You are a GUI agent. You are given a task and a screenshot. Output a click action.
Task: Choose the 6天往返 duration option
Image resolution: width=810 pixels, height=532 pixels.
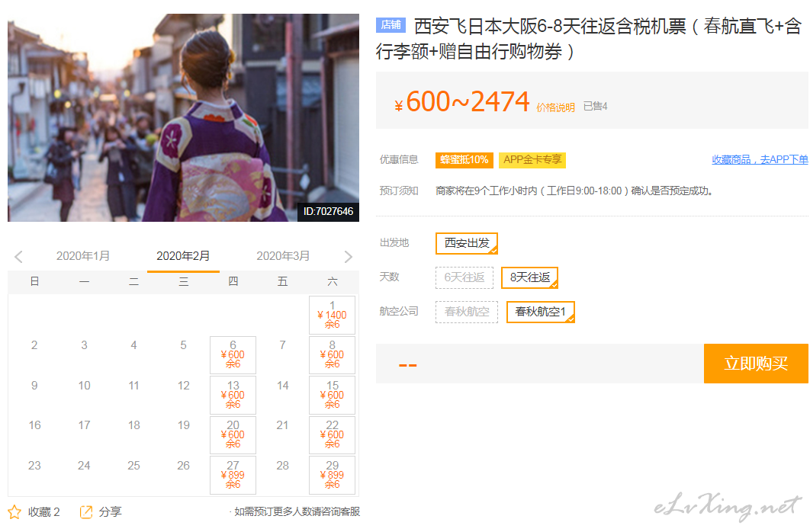click(464, 277)
